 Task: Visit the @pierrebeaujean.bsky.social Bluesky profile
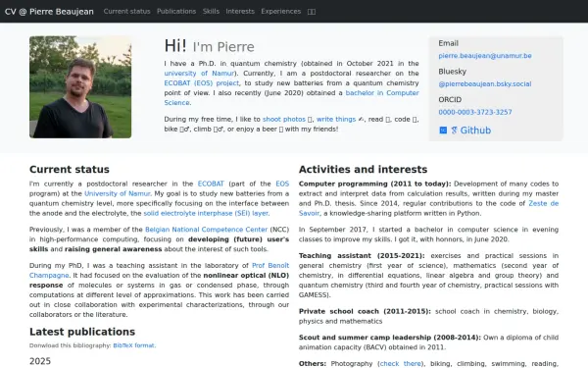[x=485, y=83]
